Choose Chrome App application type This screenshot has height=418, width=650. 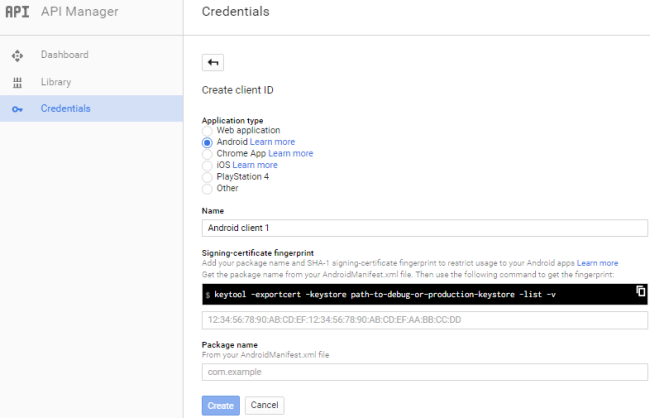(x=207, y=154)
